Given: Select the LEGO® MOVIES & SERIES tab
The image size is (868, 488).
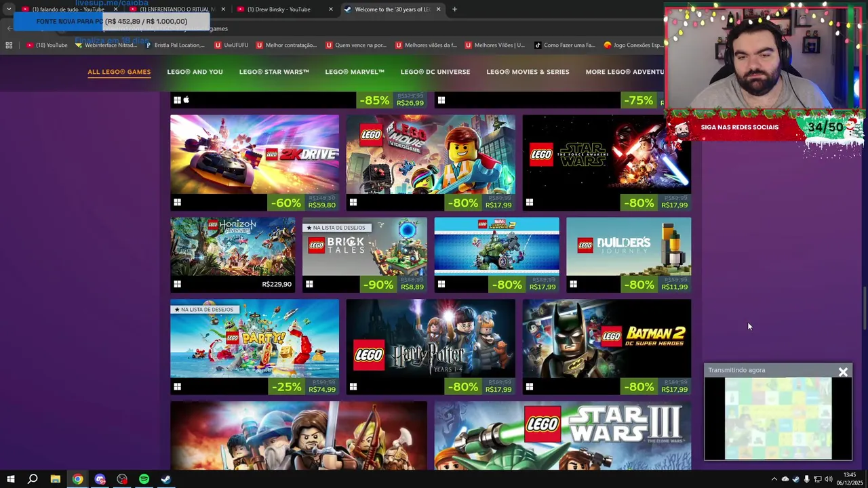Looking at the screenshot, I should pyautogui.click(x=528, y=72).
